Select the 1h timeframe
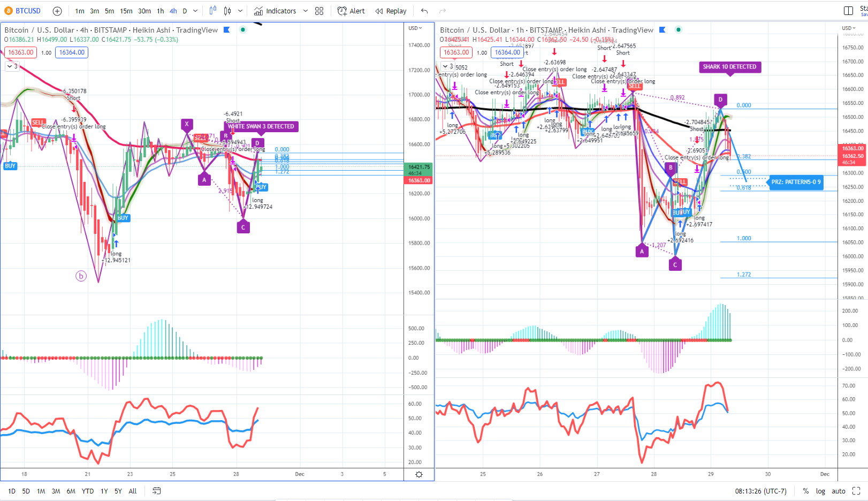Image resolution: width=868 pixels, height=501 pixels. [160, 11]
